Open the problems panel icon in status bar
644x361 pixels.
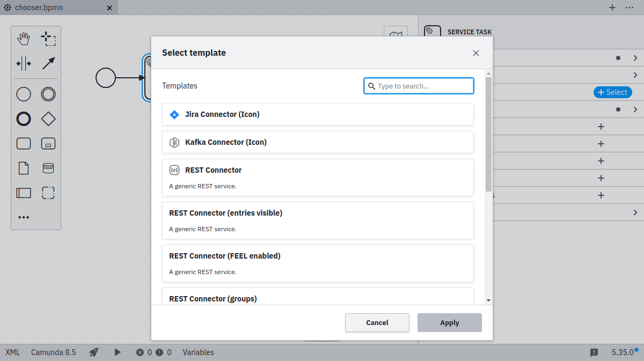[x=594, y=352]
